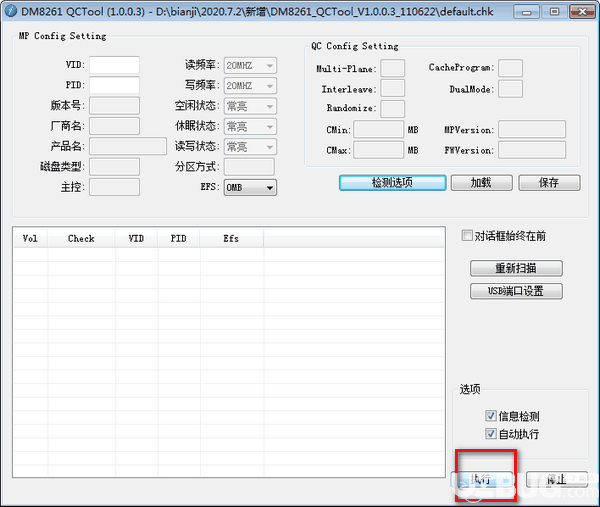The image size is (600, 507).
Task: Toggle 对话框始终在前 checkbox
Action: pyautogui.click(x=467, y=235)
